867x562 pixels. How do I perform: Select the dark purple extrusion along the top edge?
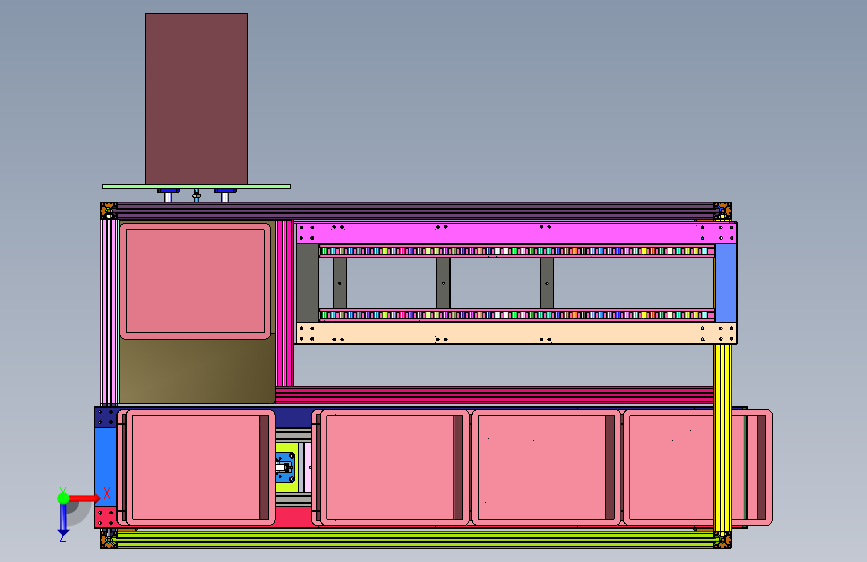click(415, 211)
